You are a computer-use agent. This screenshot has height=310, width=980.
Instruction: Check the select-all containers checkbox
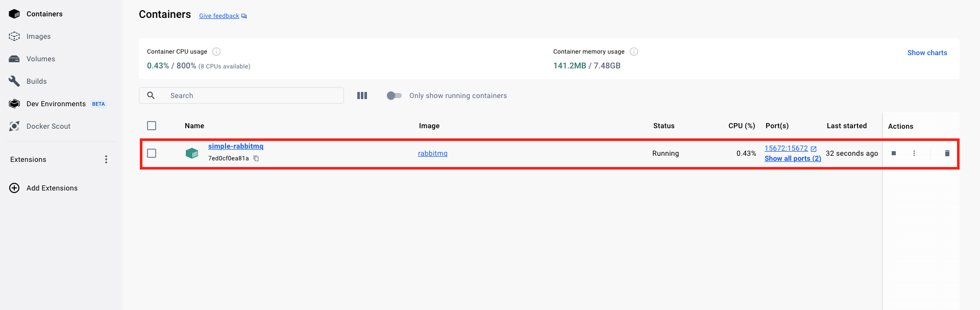(x=152, y=126)
